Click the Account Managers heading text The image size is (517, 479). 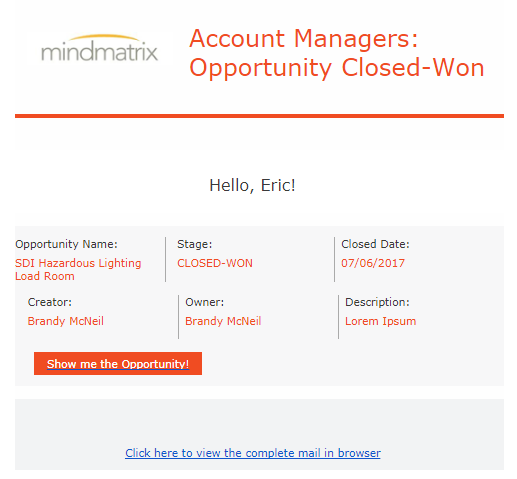[x=304, y=38]
